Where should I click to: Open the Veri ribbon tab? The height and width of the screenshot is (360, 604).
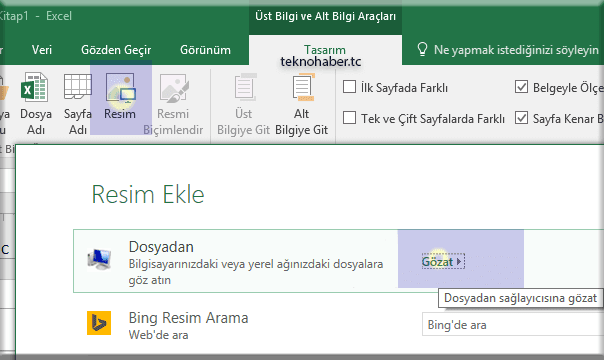[x=42, y=50]
